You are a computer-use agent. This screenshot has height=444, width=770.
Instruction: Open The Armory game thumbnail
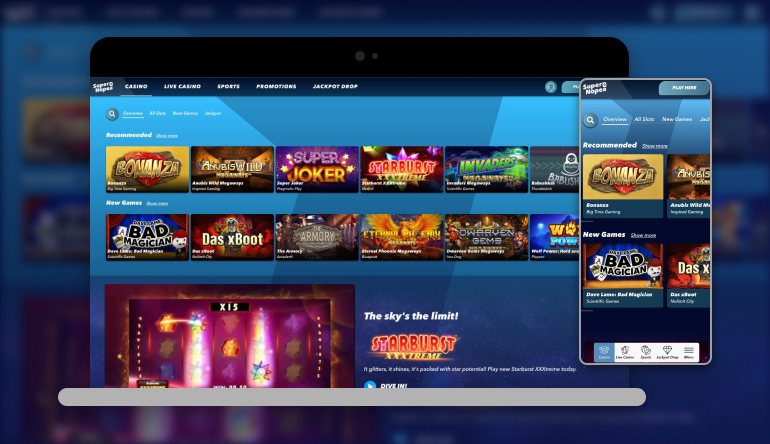coord(317,237)
